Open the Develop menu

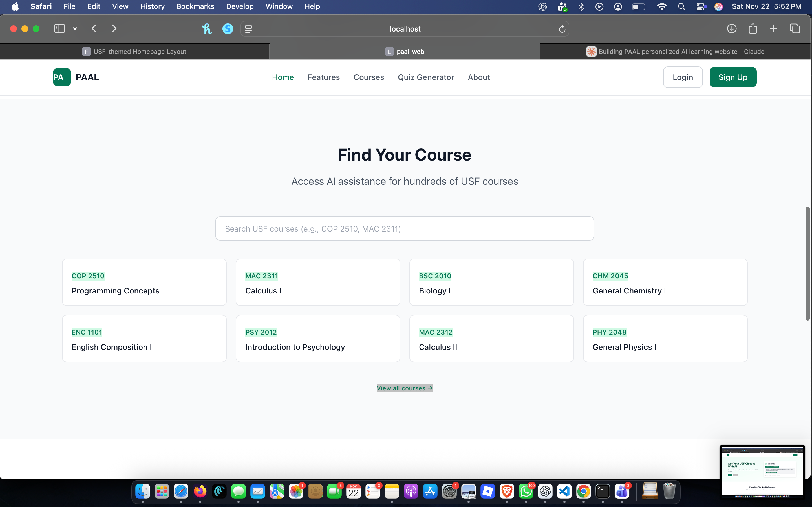240,7
